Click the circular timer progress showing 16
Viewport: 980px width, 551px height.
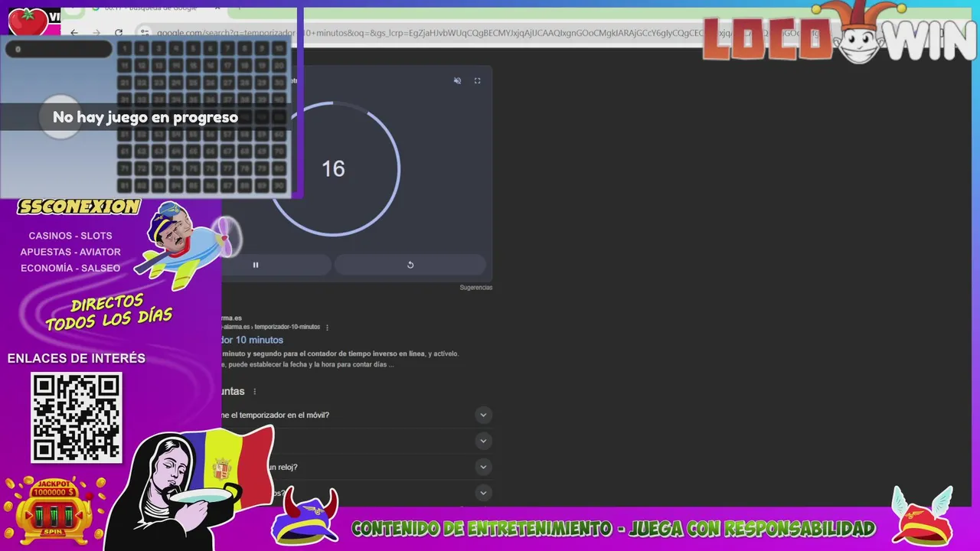(334, 168)
